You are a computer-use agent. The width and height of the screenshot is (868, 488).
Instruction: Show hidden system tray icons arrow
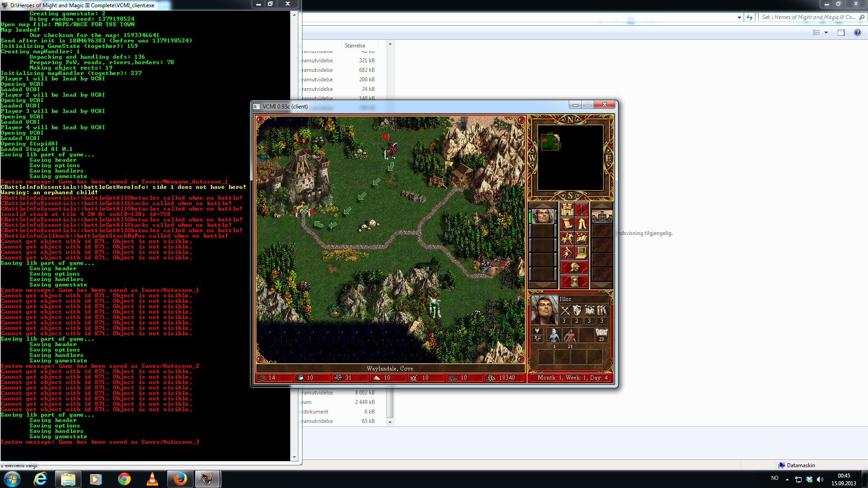[x=787, y=479]
